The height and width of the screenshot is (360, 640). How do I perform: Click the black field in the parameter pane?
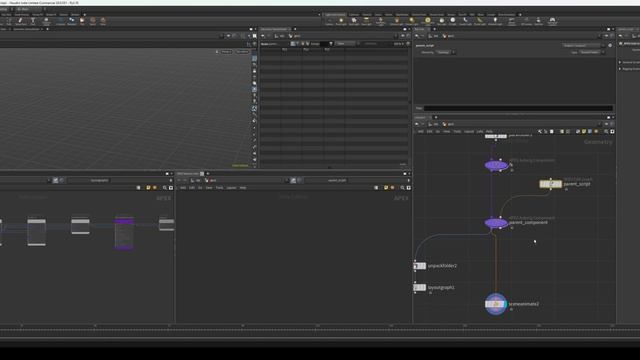(x=518, y=108)
